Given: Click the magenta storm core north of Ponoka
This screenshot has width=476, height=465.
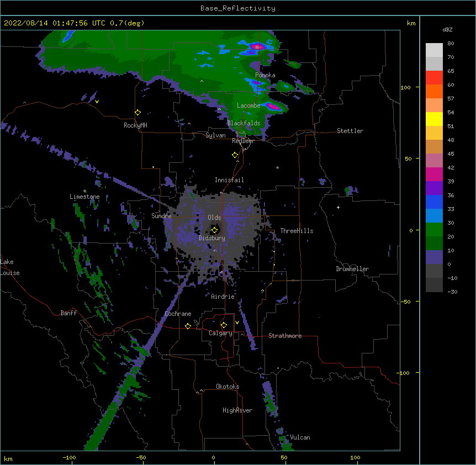Looking at the screenshot, I should pyautogui.click(x=257, y=47).
